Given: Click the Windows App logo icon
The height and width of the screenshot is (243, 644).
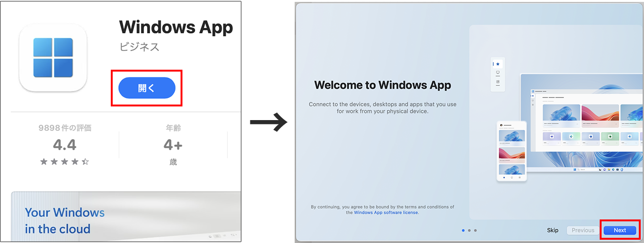Looking at the screenshot, I should pos(53,58).
